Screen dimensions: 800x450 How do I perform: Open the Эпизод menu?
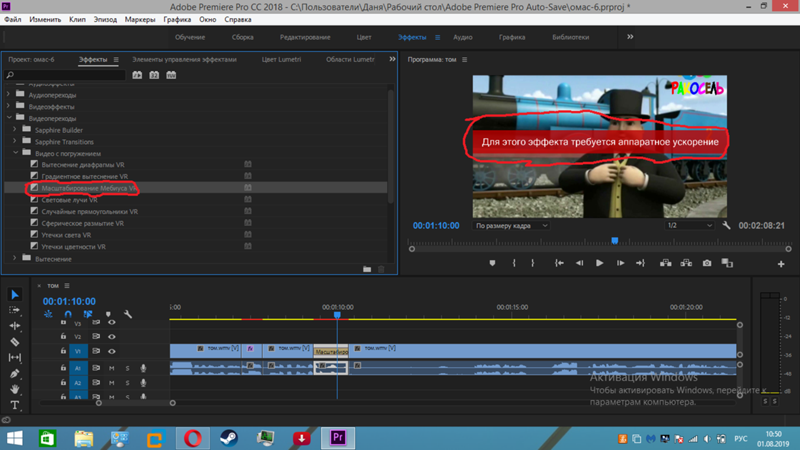click(x=105, y=19)
